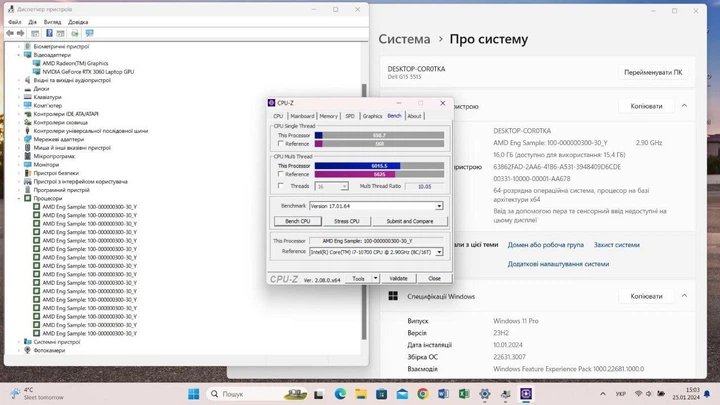This screenshot has height=405, width=720.
Task: Open the notification bell in system tray
Action: (707, 394)
